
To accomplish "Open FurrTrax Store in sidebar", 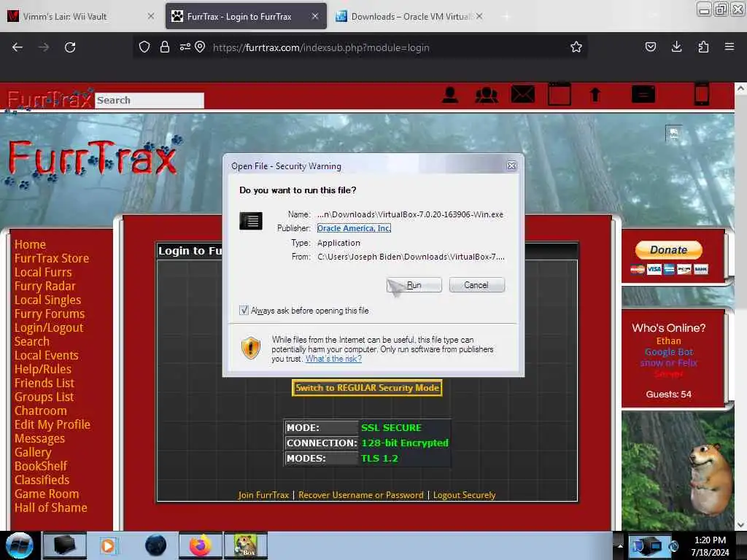I will point(52,258).
